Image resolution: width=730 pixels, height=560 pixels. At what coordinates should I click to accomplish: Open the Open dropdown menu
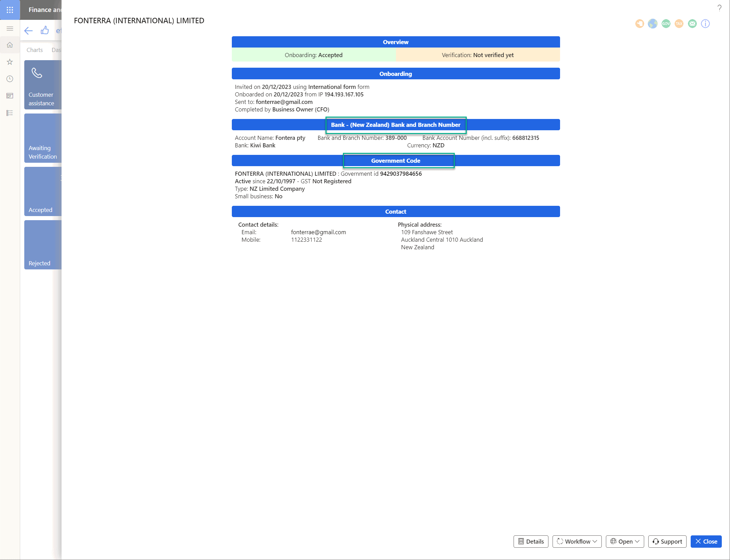click(625, 542)
